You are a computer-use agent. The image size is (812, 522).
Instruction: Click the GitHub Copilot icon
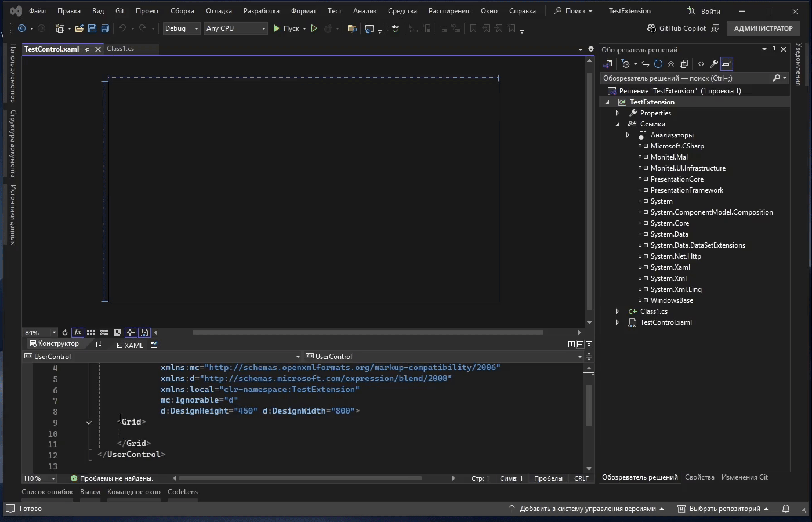pos(652,28)
